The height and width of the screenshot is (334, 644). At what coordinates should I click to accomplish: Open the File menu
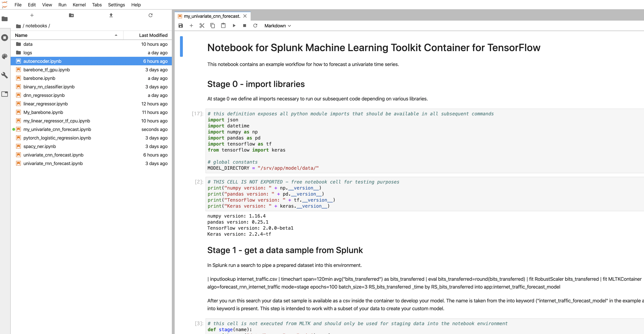tap(18, 5)
